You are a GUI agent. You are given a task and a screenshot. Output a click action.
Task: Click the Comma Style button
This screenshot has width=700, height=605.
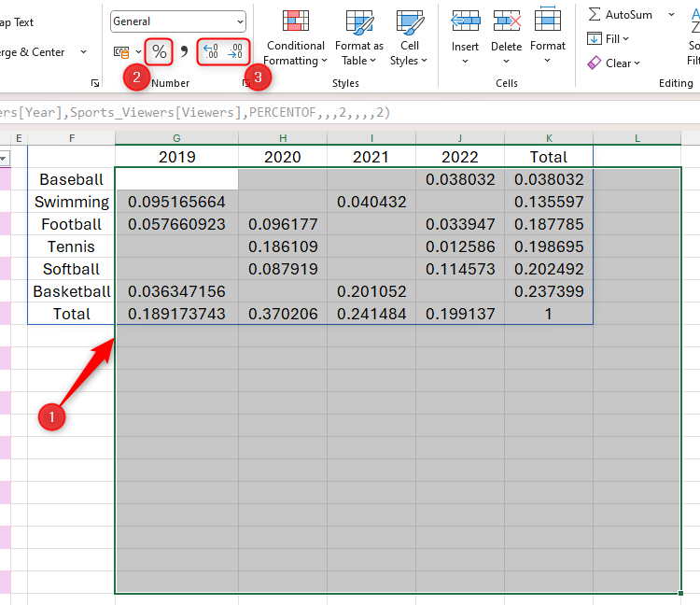click(x=184, y=52)
